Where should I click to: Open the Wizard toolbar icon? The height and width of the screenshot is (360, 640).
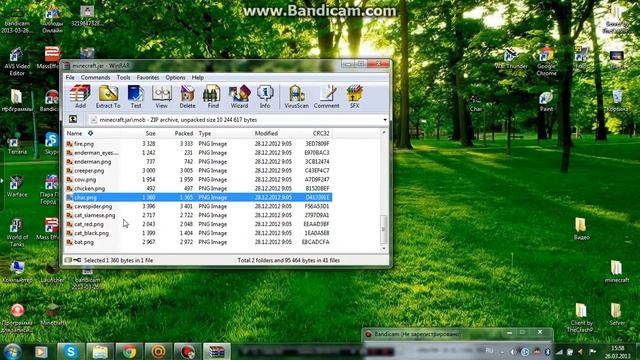239,97
